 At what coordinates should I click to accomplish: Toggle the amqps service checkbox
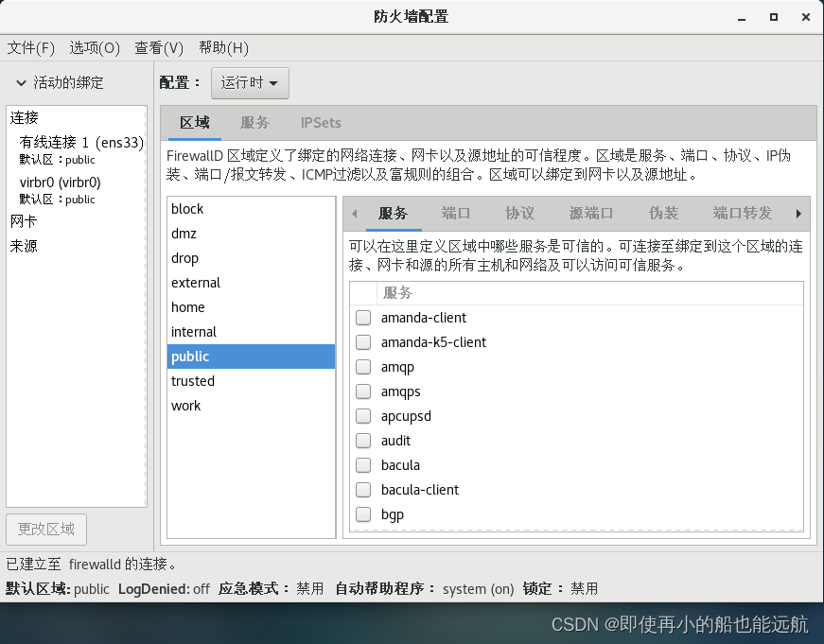point(363,392)
